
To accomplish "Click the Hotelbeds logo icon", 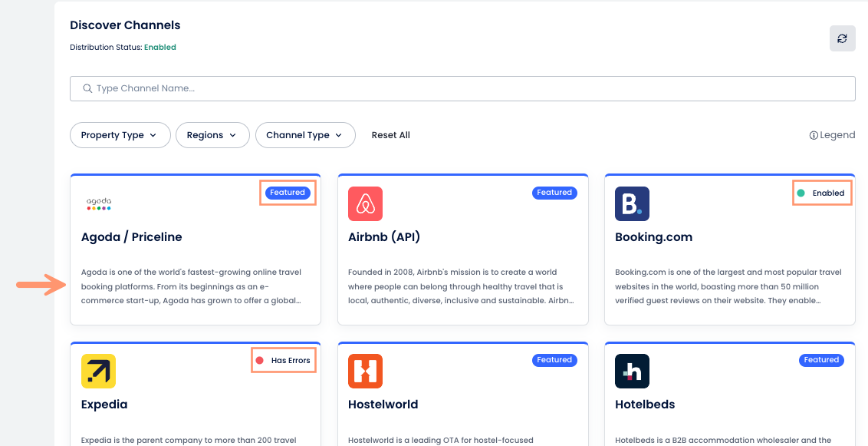I will [632, 372].
